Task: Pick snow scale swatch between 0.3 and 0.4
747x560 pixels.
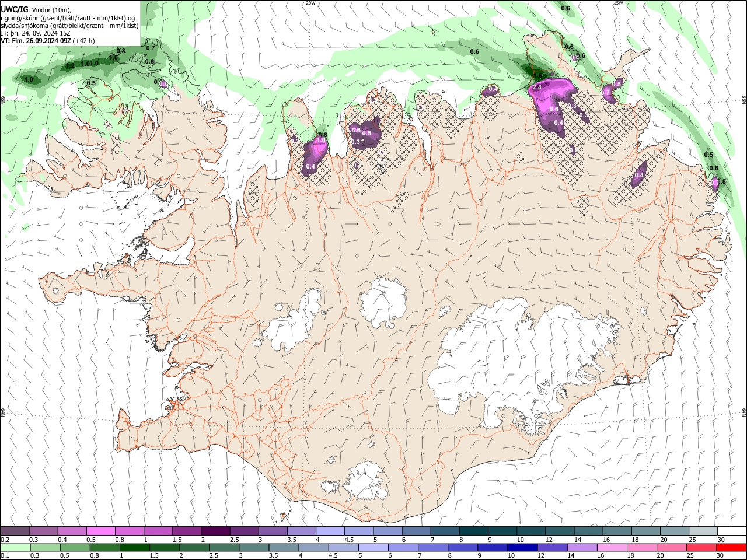Action: coord(43,531)
